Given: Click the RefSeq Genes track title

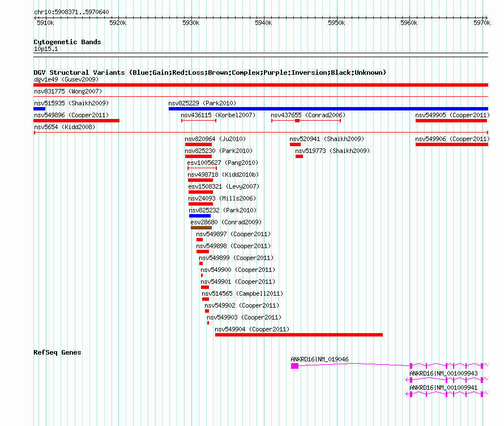Looking at the screenshot, I should [x=57, y=352].
